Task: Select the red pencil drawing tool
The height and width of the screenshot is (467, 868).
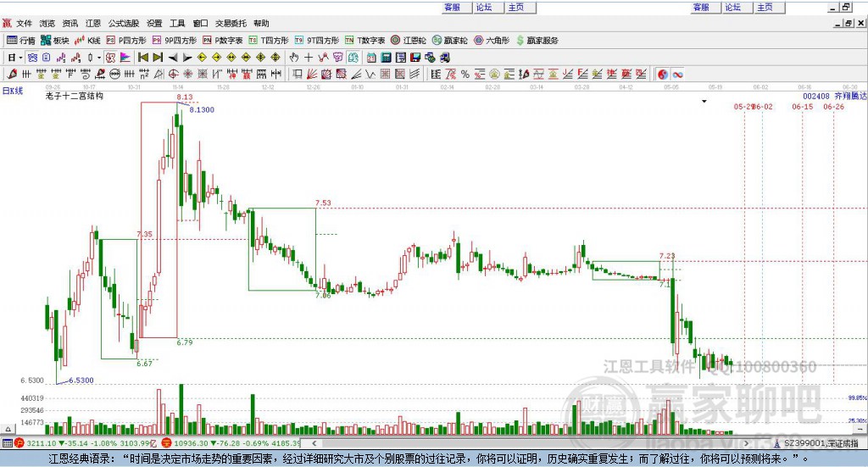Action: pos(12,74)
